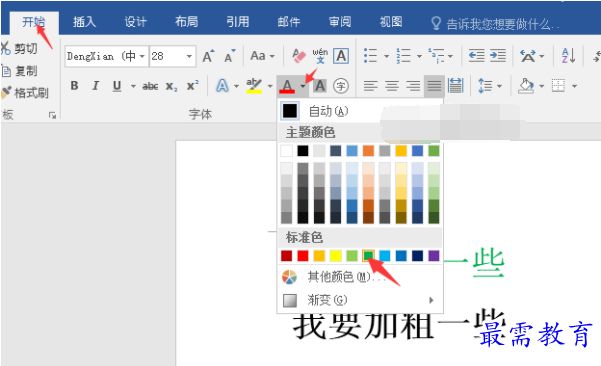The width and height of the screenshot is (601, 366).
Task: Click the Sort A-Z icon
Action: [568, 56]
